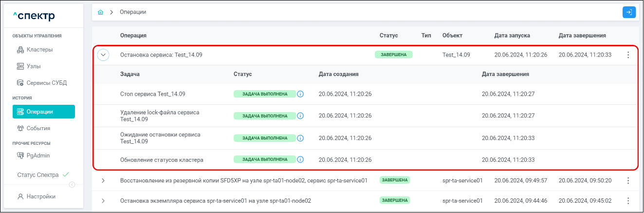The width and height of the screenshot is (644, 213).
Task: Click ЗАДАЧА ВЫПОЛНЕНА badge for Ожидание остановки
Action: [265, 138]
